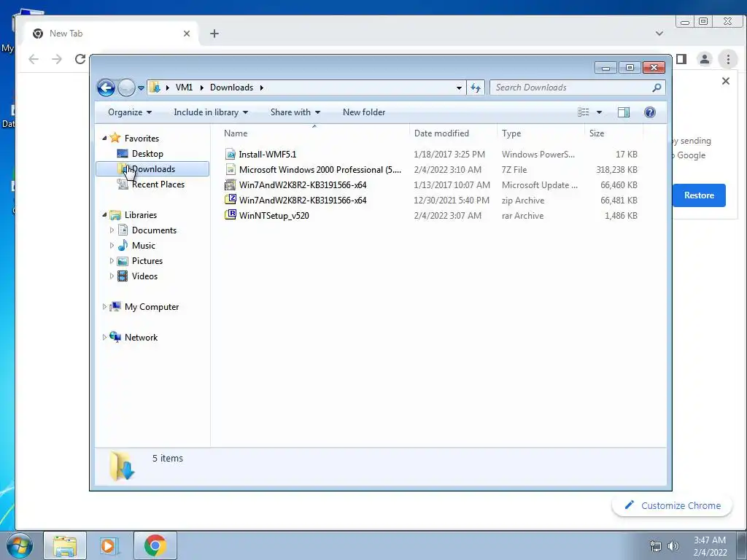747x560 pixels.
Task: Click the Chrome profile avatar icon
Action: pos(705,59)
